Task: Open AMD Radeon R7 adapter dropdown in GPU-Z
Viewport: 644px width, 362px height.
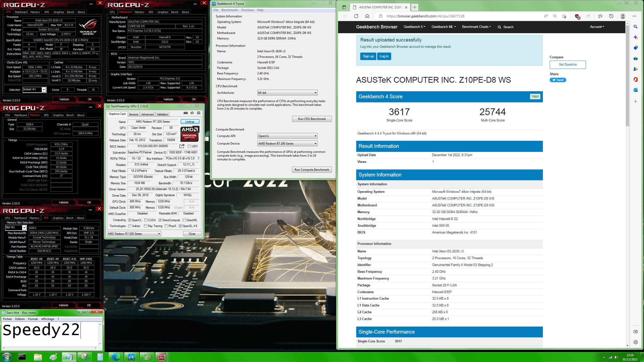Action: [x=134, y=234]
